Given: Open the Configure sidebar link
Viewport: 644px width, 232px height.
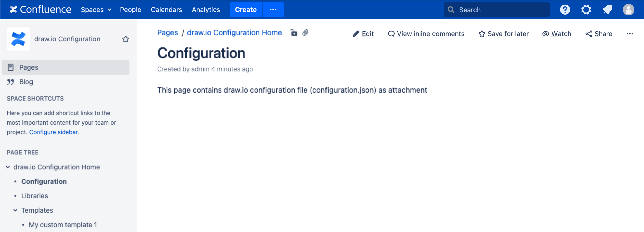Looking at the screenshot, I should coord(53,132).
